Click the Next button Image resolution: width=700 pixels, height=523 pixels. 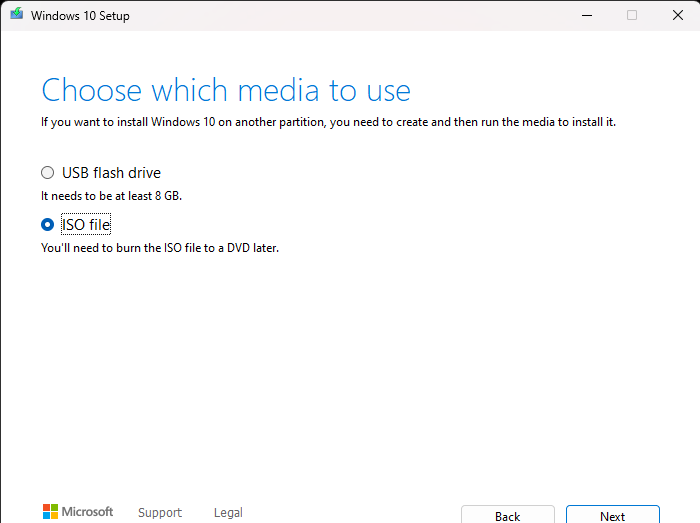[x=612, y=515]
